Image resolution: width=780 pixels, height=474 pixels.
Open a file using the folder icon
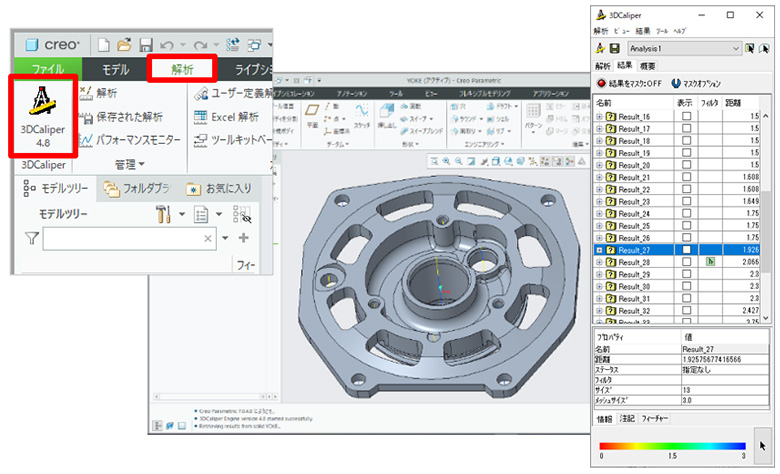[124, 45]
